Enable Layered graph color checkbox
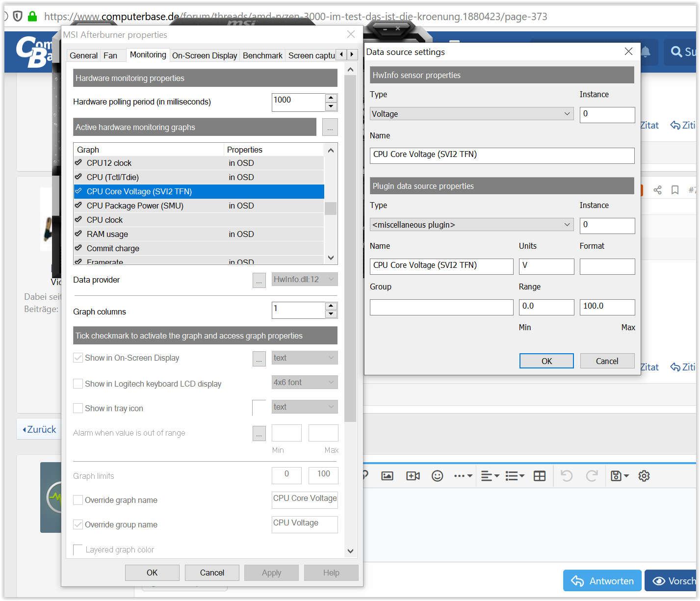Image resolution: width=700 pixels, height=601 pixels. [x=78, y=549]
